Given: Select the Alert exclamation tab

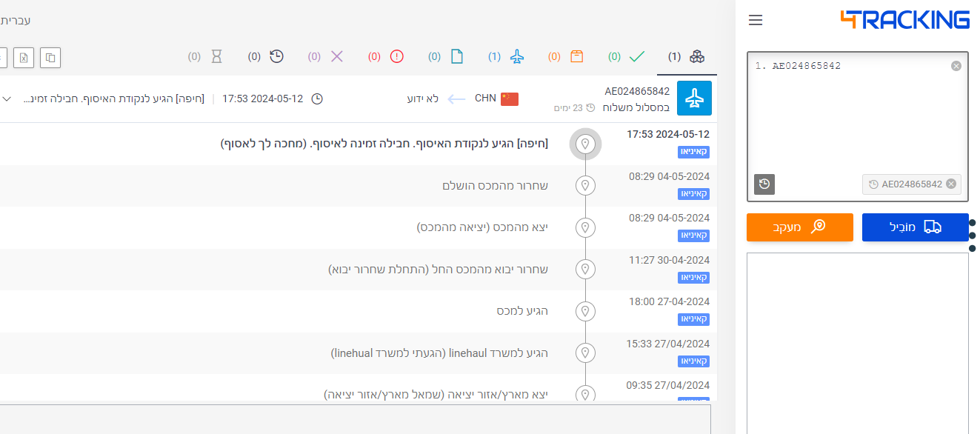Looking at the screenshot, I should pyautogui.click(x=386, y=56).
